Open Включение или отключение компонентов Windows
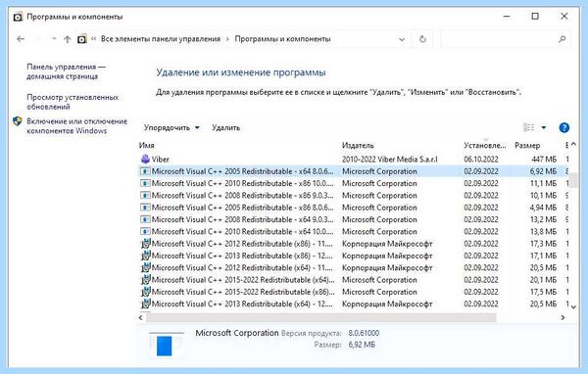 pyautogui.click(x=76, y=126)
